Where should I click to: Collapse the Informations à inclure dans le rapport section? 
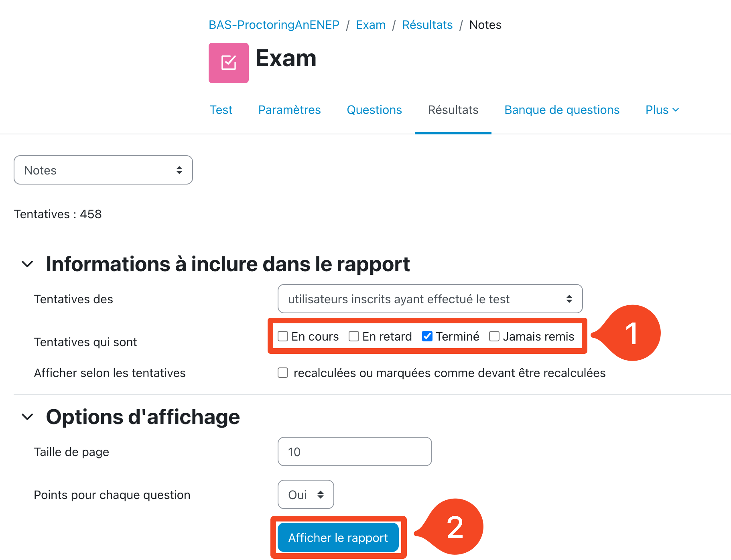click(27, 264)
